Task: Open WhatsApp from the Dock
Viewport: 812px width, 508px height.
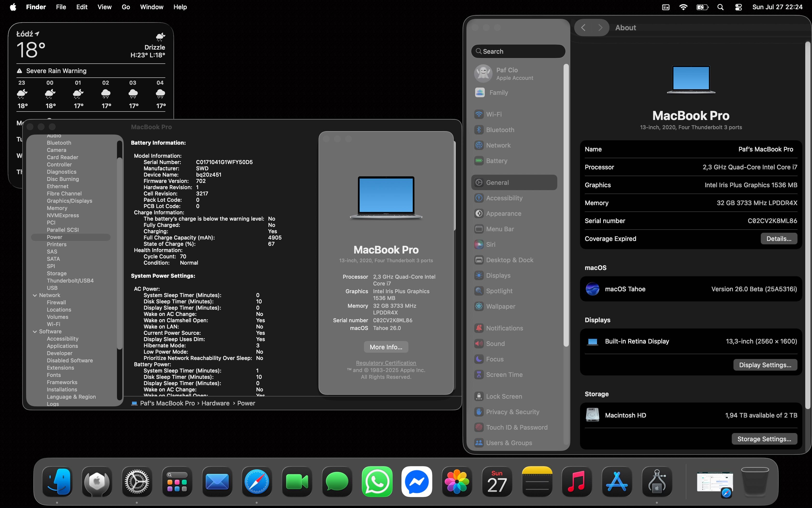Action: 377,481
